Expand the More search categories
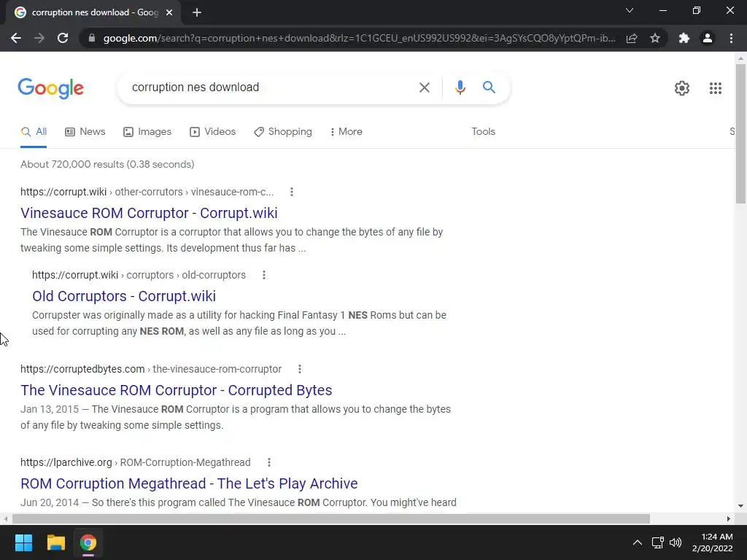Screen dimensions: 747x560 [347, 132]
